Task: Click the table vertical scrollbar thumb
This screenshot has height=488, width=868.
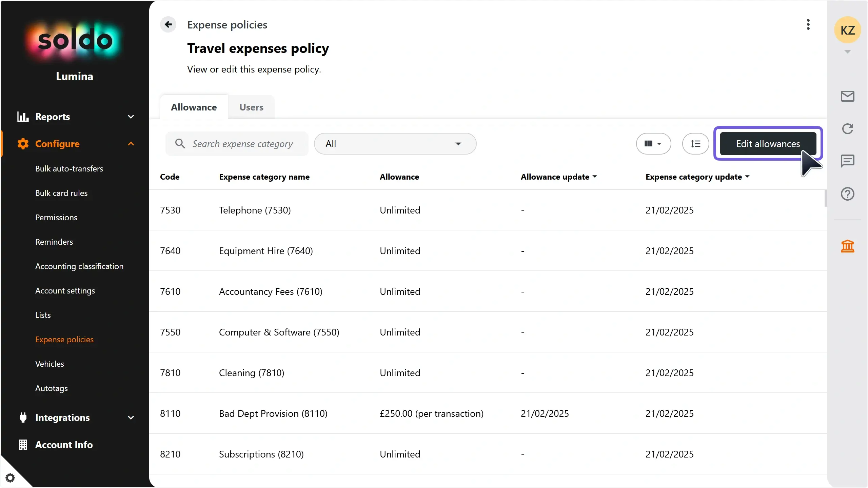Action: click(826, 198)
